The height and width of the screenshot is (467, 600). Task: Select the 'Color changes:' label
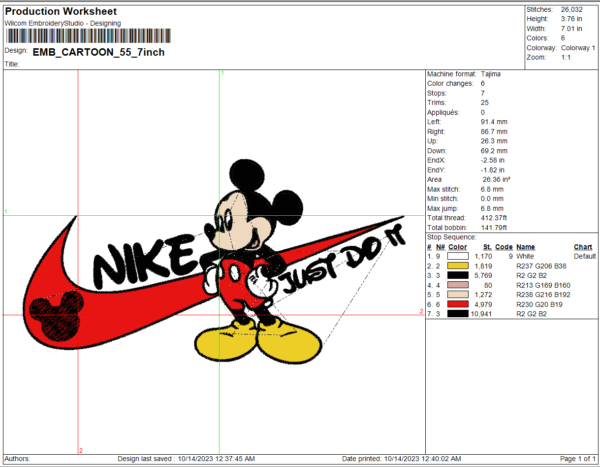[450, 83]
